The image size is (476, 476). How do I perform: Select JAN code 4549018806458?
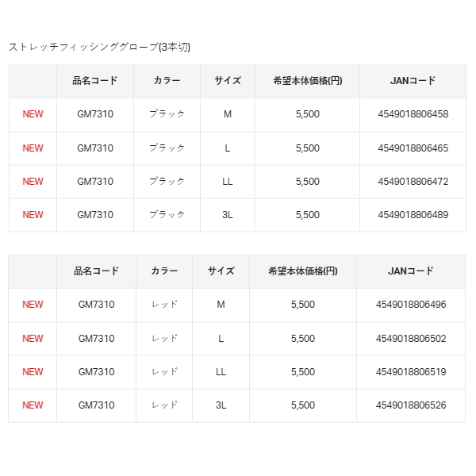pos(413,114)
